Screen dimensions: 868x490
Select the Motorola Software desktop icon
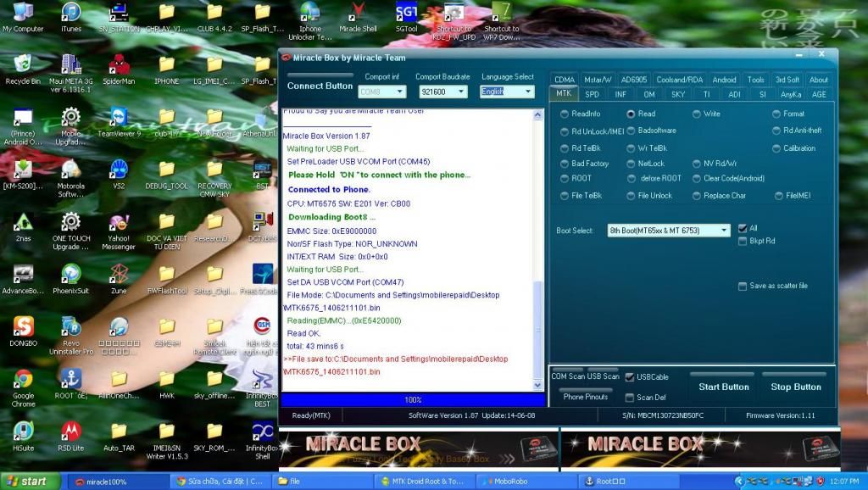tap(71, 179)
